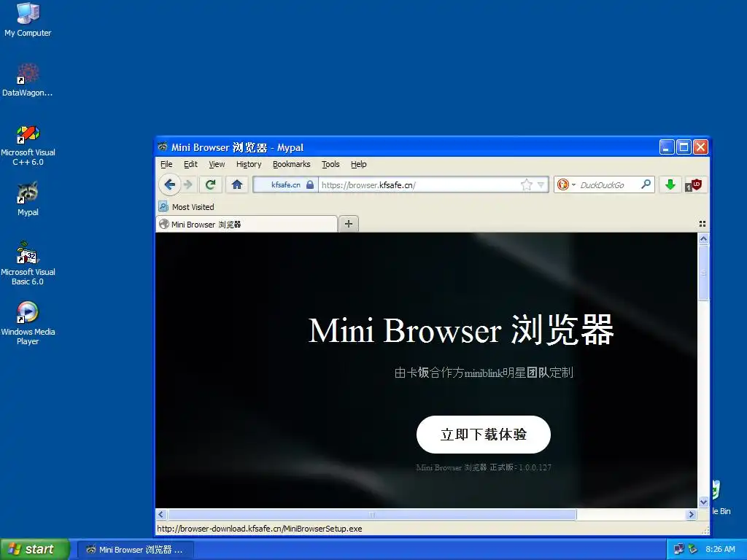Click the MiniBrowserSetup.exe status bar URL
Screen dimensions: 747x560
click(260, 529)
